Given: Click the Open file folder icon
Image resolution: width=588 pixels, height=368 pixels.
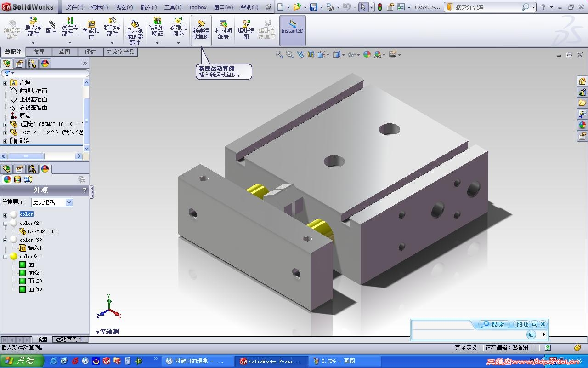Looking at the screenshot, I should [x=297, y=7].
